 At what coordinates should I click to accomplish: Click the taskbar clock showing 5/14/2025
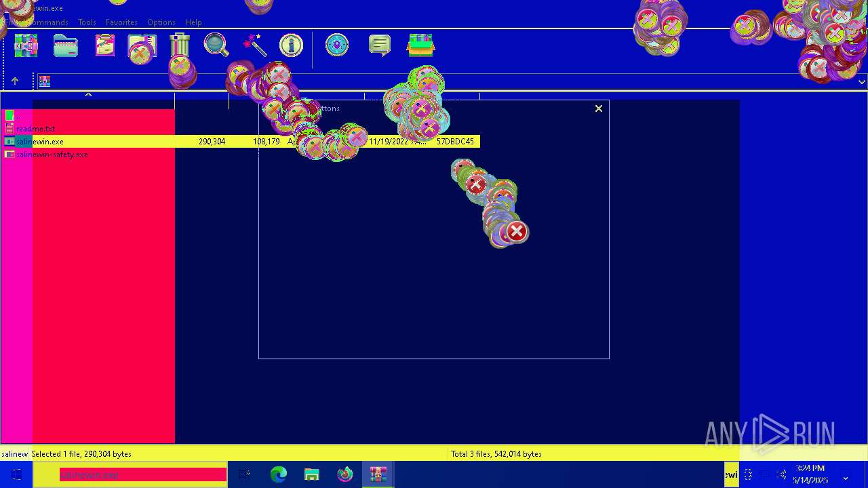[x=810, y=474]
